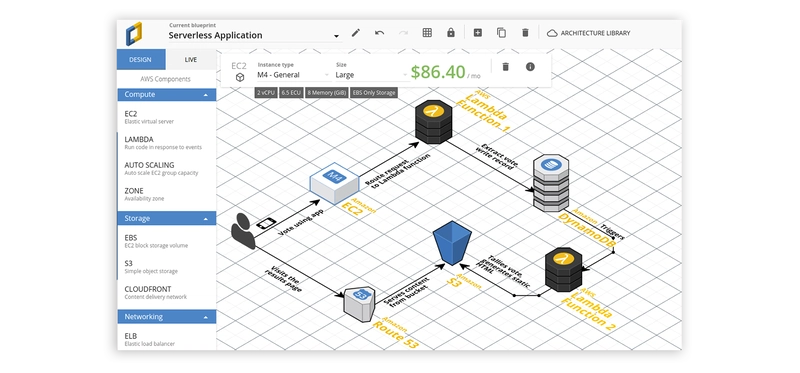Click the add new blueprint icon
The width and height of the screenshot is (800, 373).
pos(478,33)
